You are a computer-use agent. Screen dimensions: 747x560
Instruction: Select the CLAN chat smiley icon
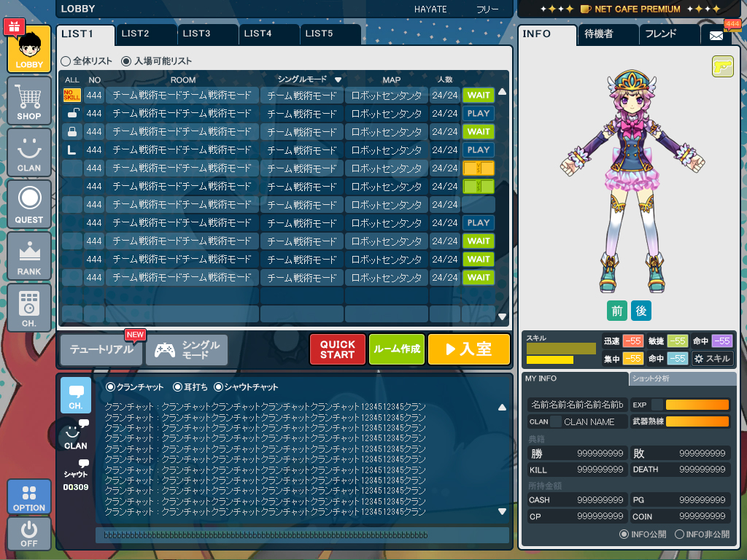click(76, 435)
